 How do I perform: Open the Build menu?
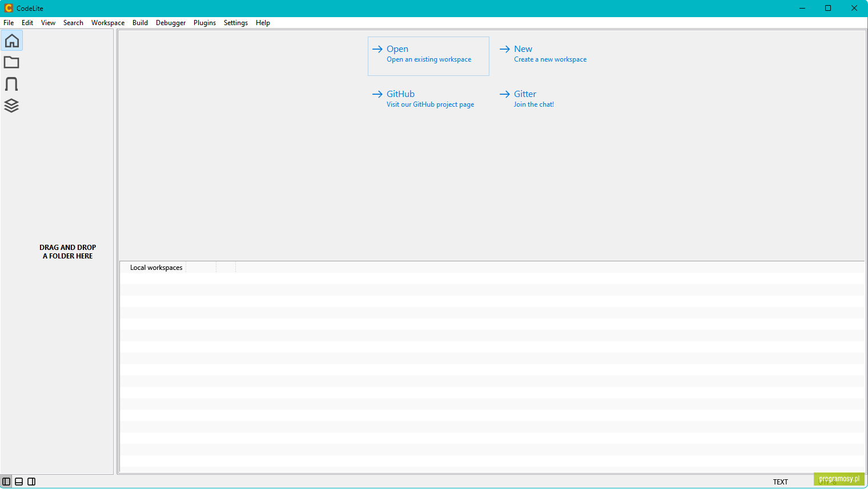click(x=140, y=23)
